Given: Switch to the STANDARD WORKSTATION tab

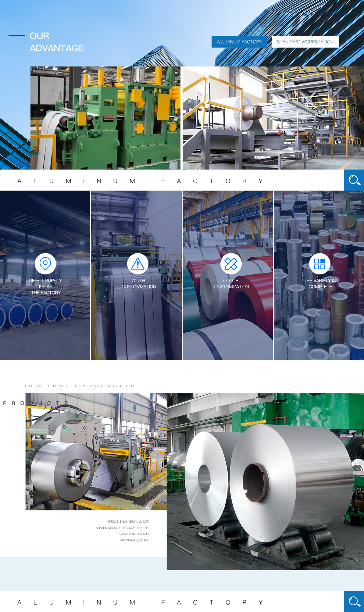Looking at the screenshot, I should [x=305, y=42].
